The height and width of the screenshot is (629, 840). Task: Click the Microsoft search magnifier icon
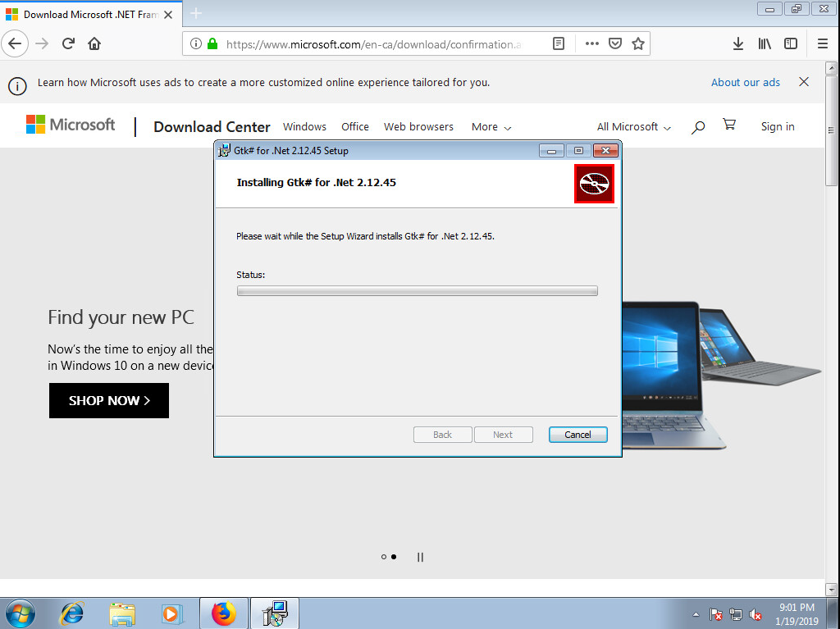pos(698,127)
